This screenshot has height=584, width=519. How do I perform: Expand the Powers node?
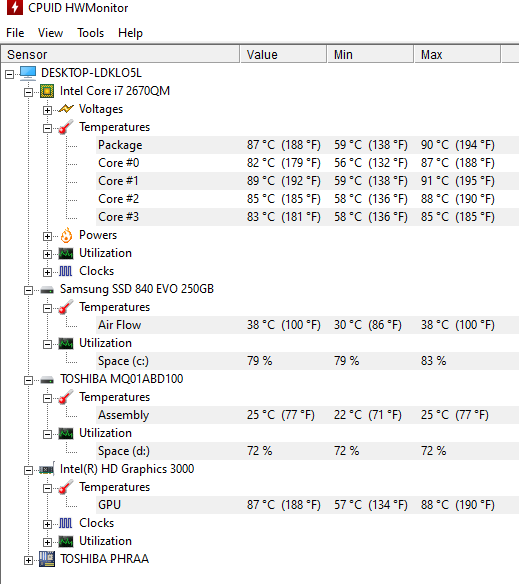[x=47, y=236]
